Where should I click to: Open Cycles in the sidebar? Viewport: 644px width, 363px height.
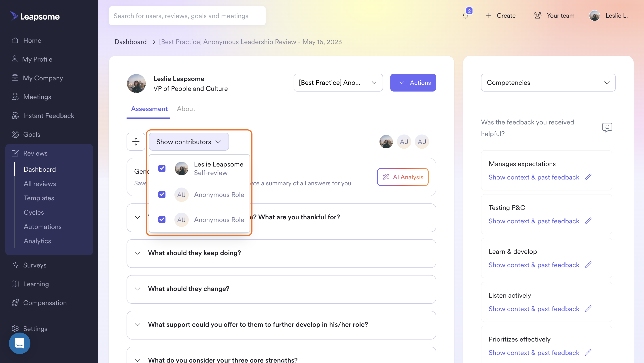34,212
